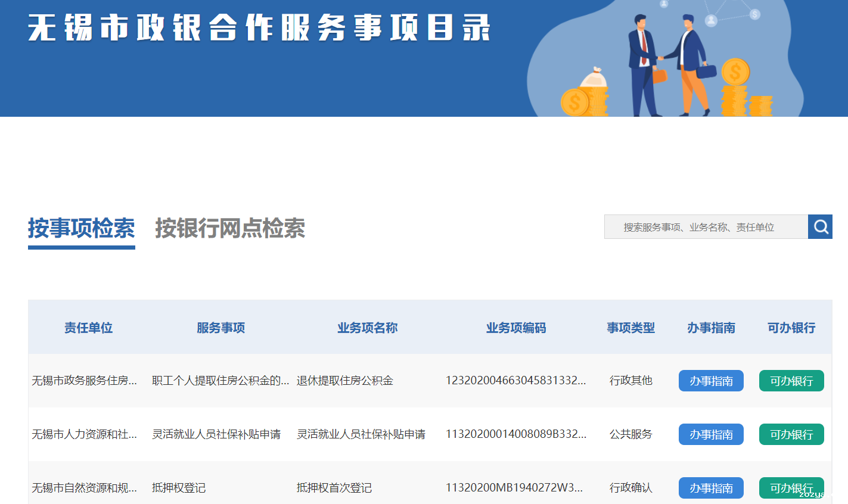Click the 事项类型 column header

coord(630,328)
